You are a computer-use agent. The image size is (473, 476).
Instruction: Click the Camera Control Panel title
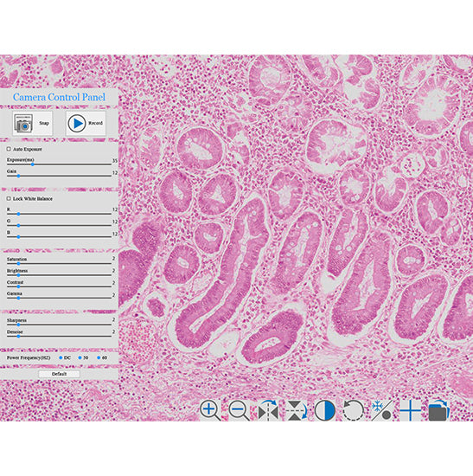click(x=59, y=97)
